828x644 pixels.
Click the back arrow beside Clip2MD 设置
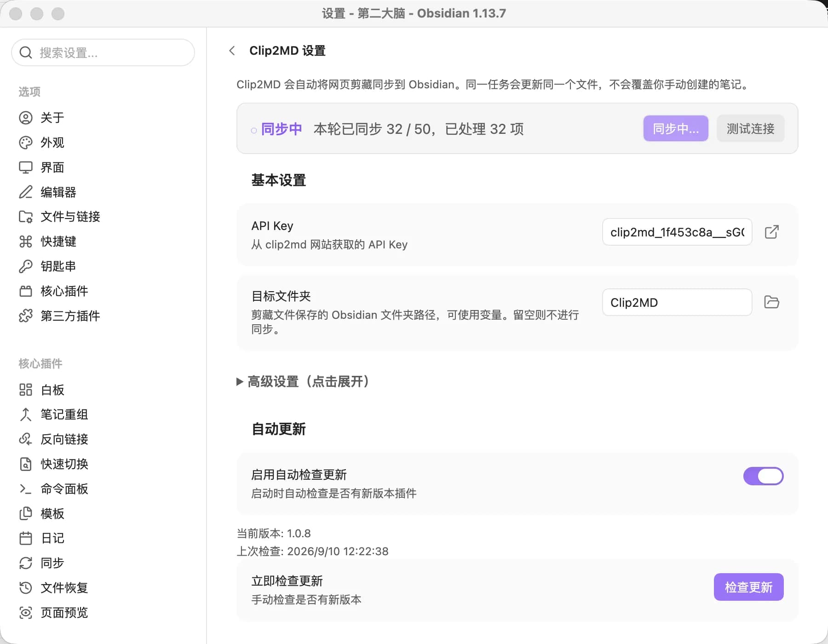tap(232, 51)
